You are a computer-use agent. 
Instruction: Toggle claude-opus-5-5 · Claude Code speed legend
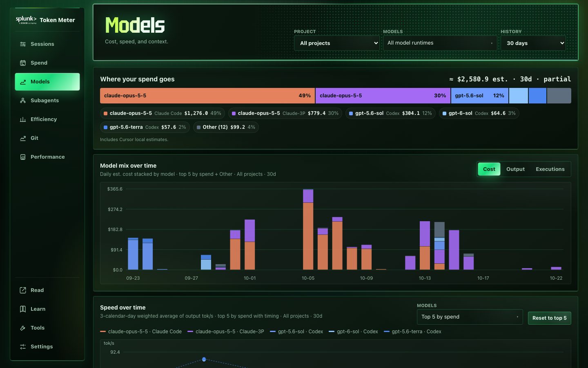coord(141,332)
